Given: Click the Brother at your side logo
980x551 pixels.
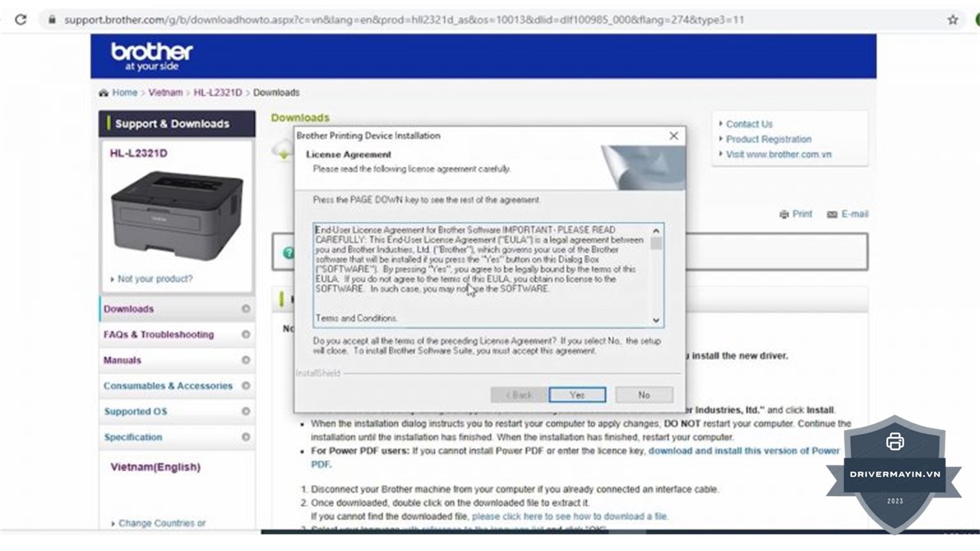Looking at the screenshot, I should click(x=152, y=56).
